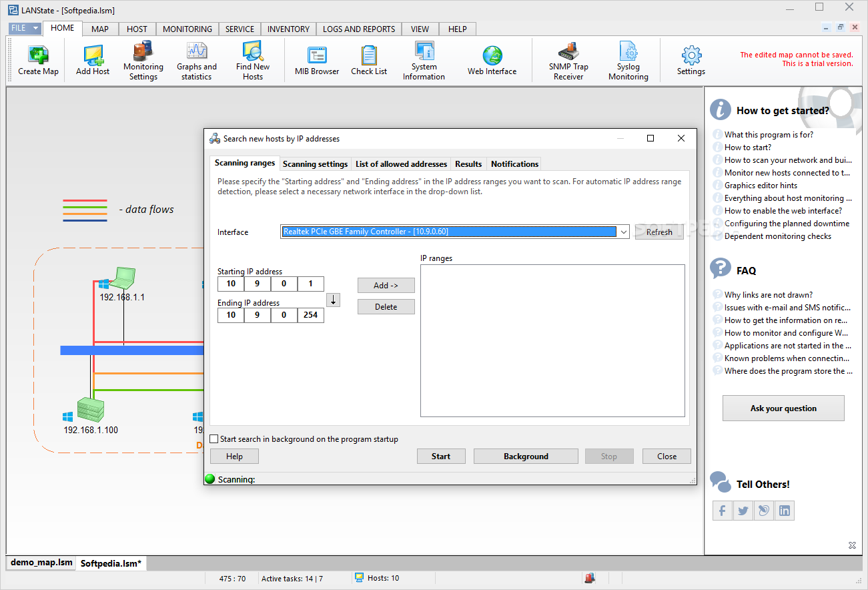Select the 192.168.1.1 laptop host icon
Viewport: 868px width, 590px height.
pos(121,278)
